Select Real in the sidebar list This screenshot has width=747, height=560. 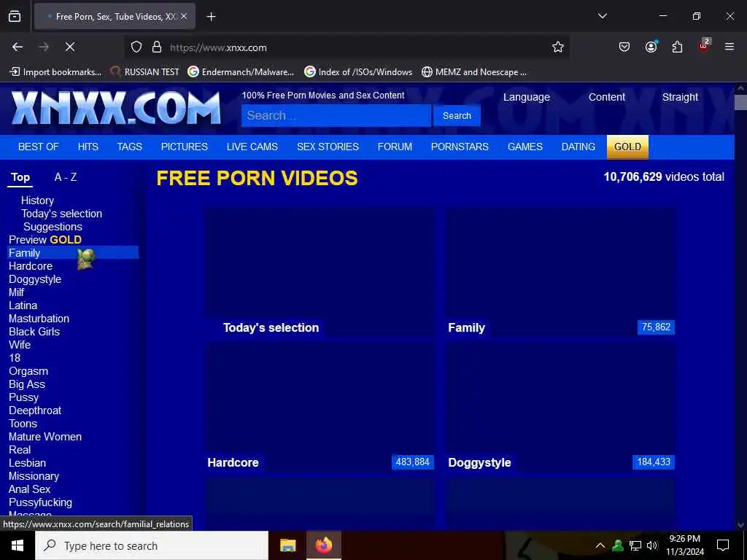point(20,449)
